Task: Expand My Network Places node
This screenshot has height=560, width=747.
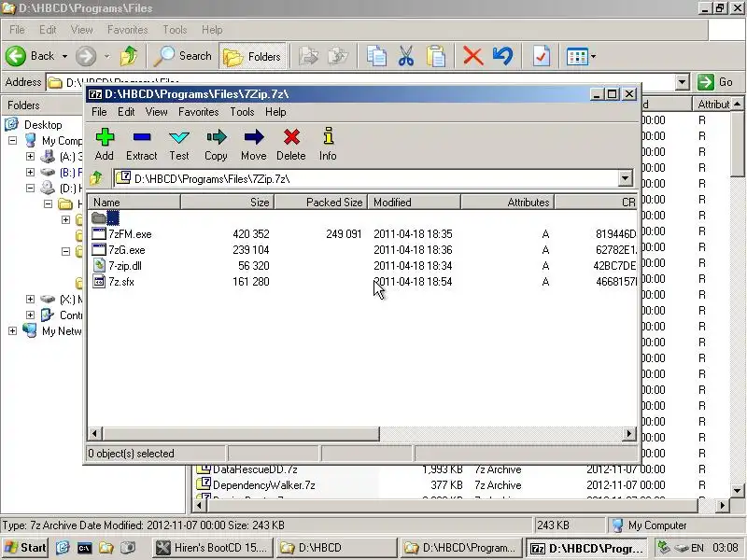Action: (12, 331)
